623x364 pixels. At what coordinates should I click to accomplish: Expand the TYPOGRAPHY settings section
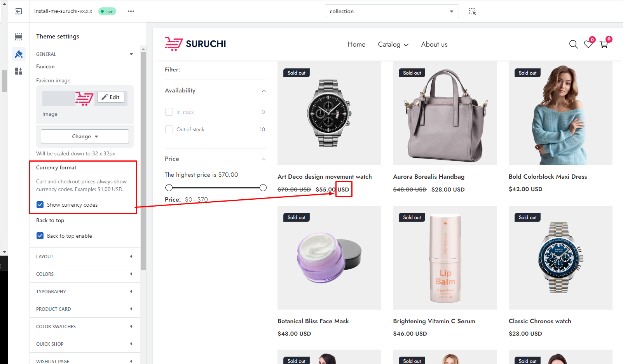coord(84,291)
